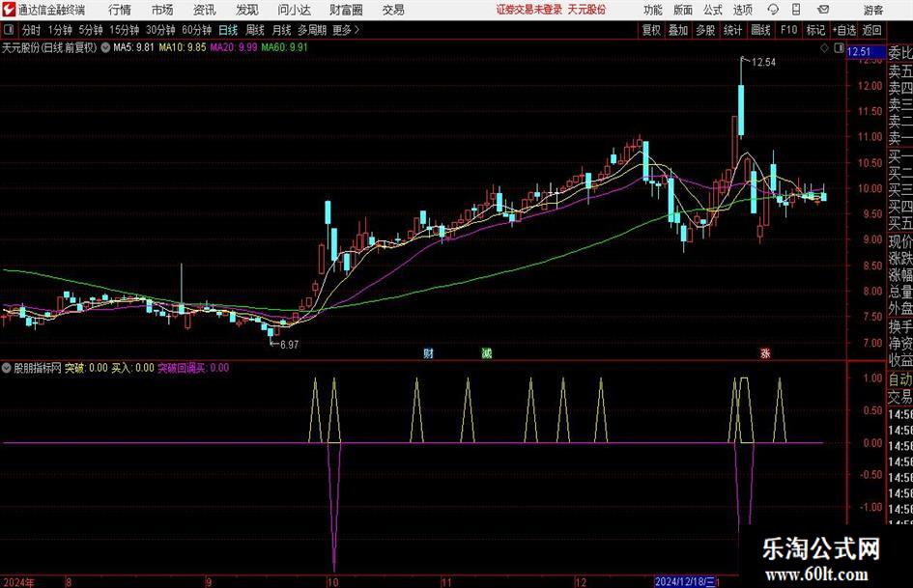The height and width of the screenshot is (588, 913).
Task: Switch to the 30分钟 period tab
Action: (160, 30)
